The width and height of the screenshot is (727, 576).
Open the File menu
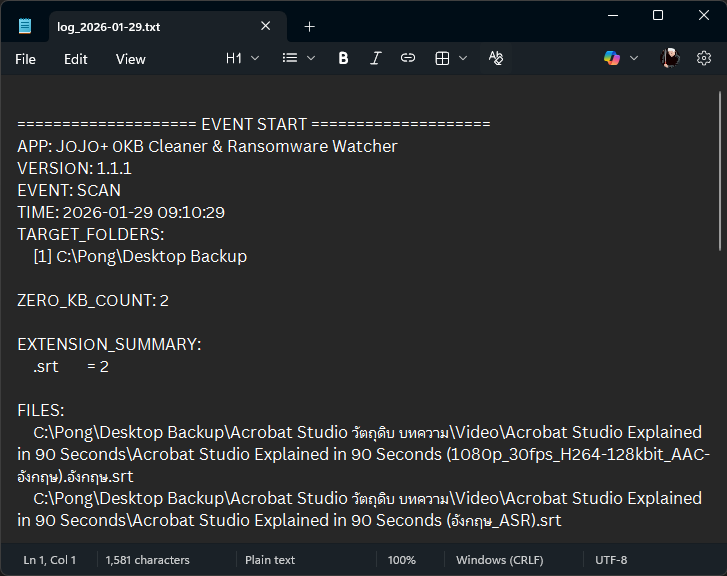[25, 59]
